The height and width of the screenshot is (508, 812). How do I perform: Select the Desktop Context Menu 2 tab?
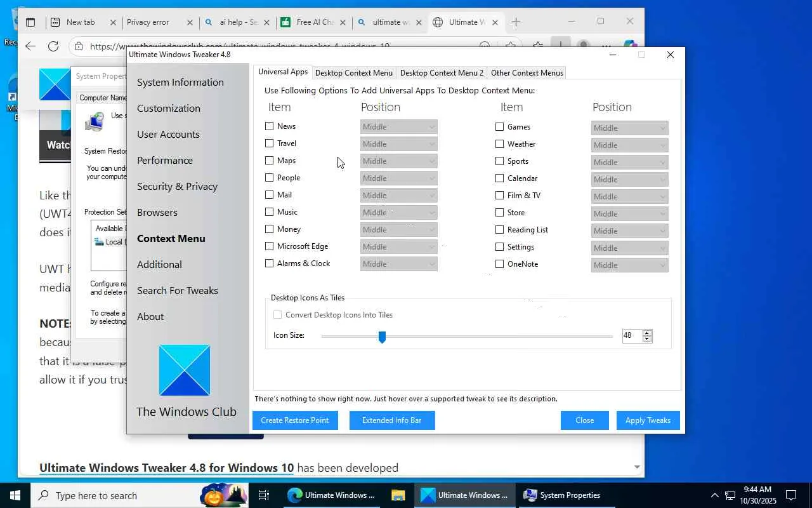point(442,73)
